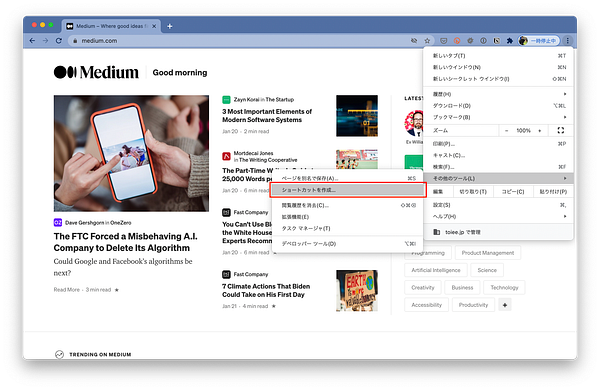Screen dimensions: 600x390
Task: Click the Zayn Korai author link
Action: pos(246,100)
